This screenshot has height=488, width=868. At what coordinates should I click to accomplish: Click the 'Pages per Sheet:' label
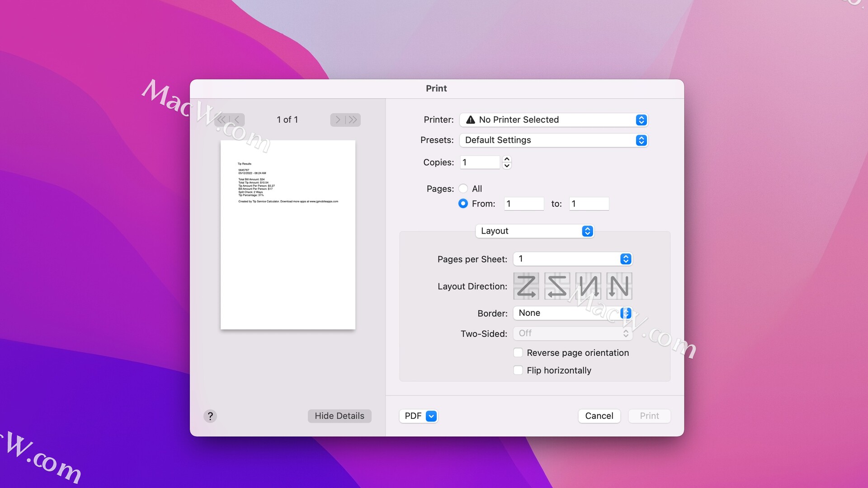pyautogui.click(x=472, y=259)
